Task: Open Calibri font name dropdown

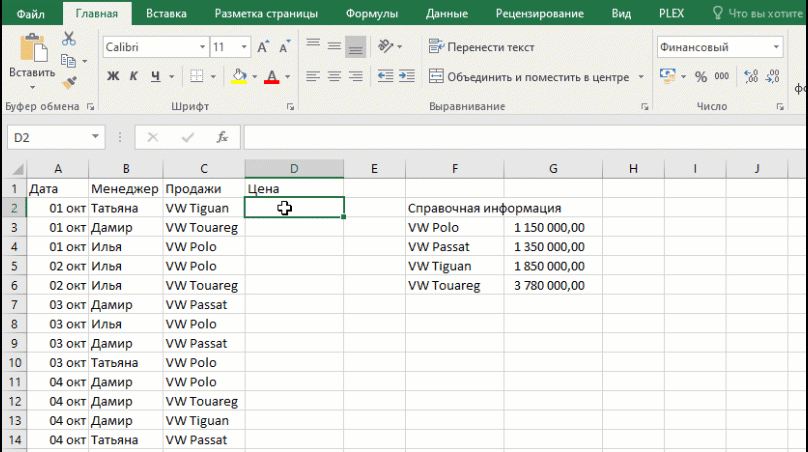Action: tap(203, 47)
